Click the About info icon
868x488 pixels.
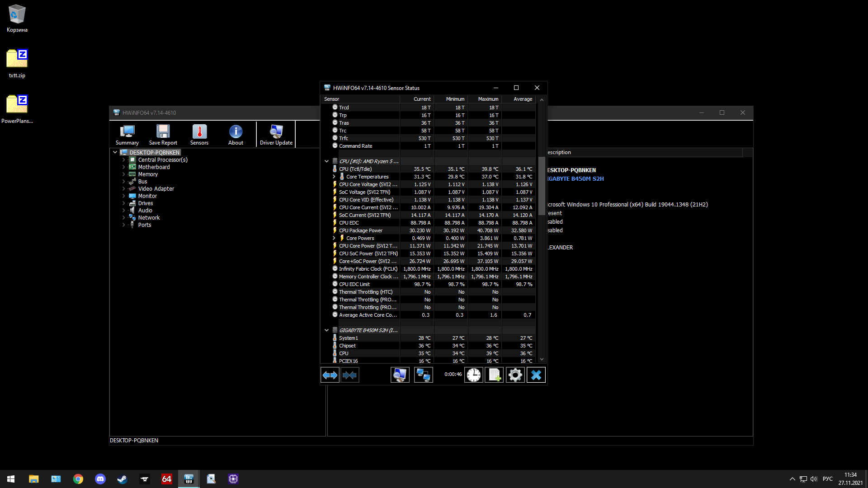pos(236,135)
